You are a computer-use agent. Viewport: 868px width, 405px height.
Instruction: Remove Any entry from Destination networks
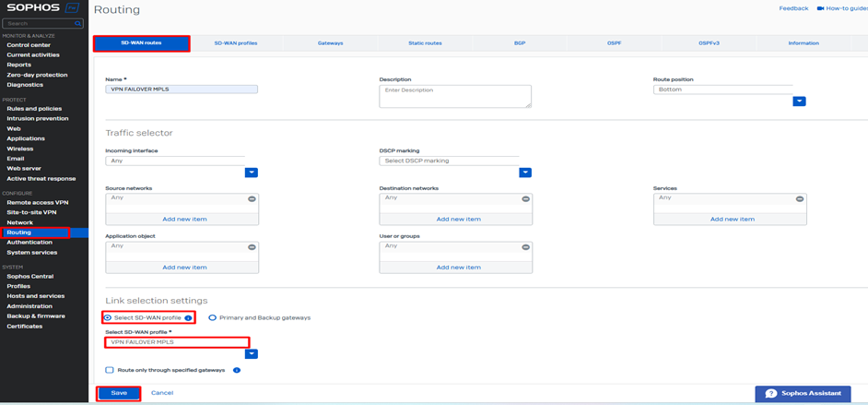(x=525, y=198)
